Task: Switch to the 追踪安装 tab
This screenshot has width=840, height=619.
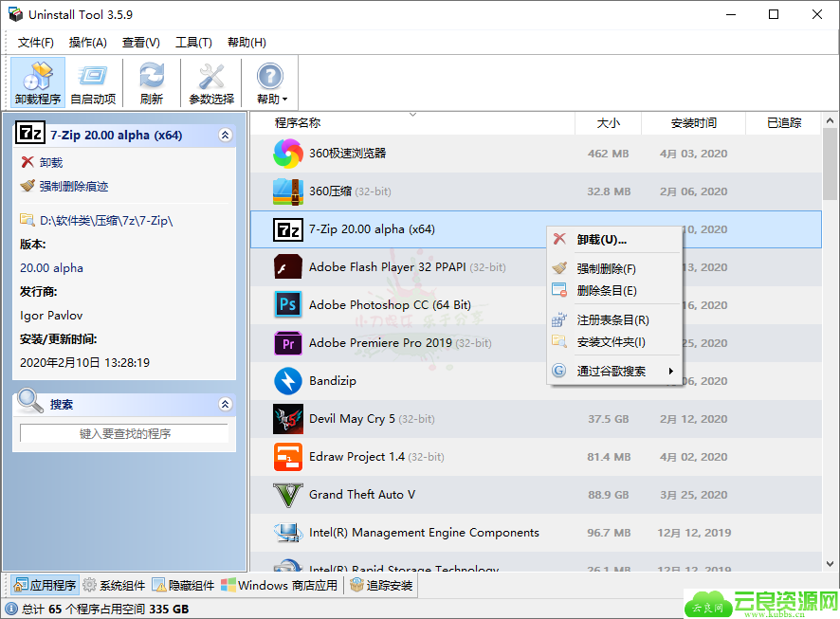Action: [x=381, y=585]
